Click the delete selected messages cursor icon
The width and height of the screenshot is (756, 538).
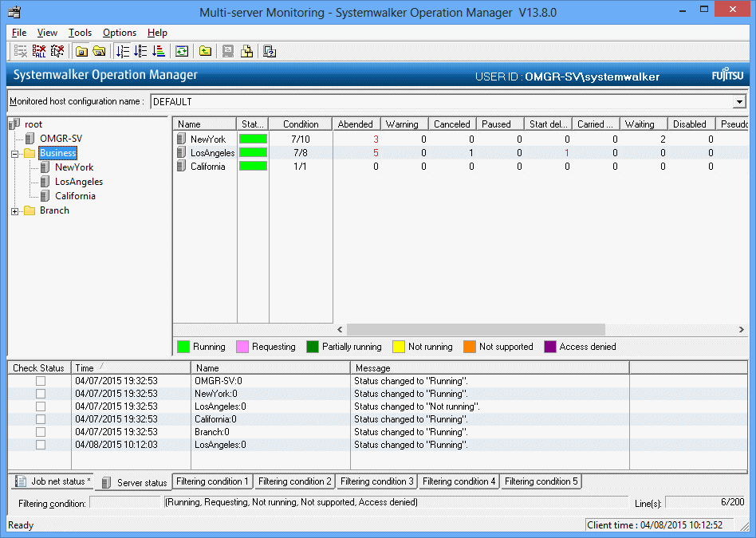(x=57, y=51)
